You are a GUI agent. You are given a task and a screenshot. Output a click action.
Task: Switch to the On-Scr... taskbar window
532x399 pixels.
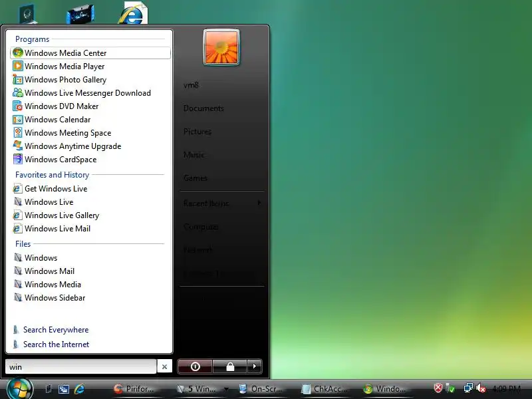(x=261, y=389)
